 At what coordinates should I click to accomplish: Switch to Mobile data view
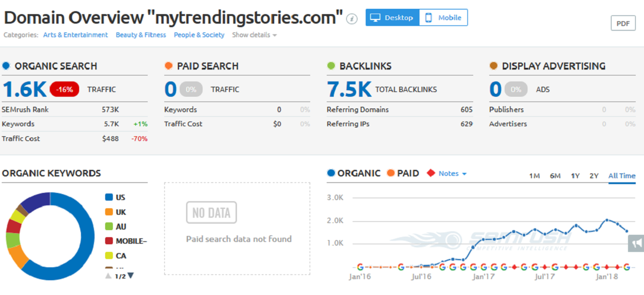pyautogui.click(x=443, y=18)
